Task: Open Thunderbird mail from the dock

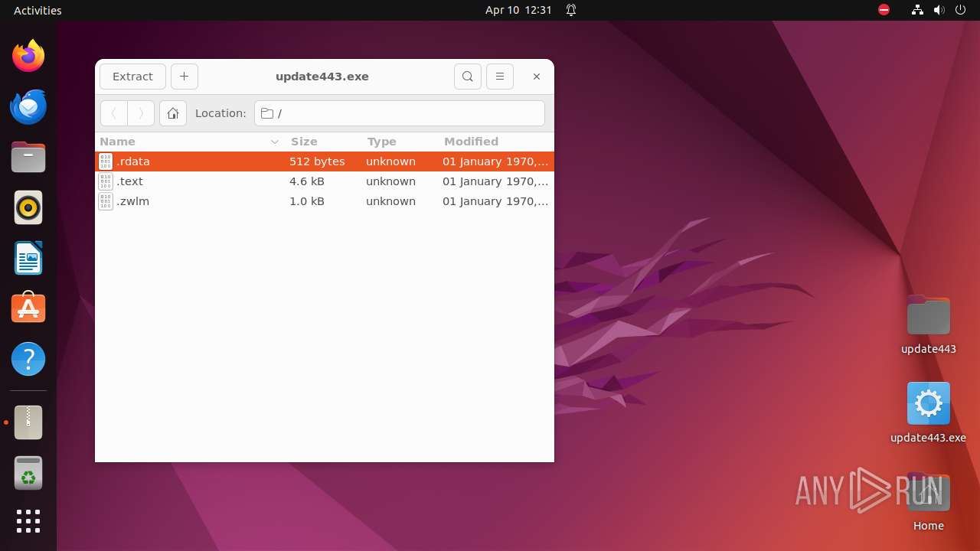Action: click(x=28, y=106)
